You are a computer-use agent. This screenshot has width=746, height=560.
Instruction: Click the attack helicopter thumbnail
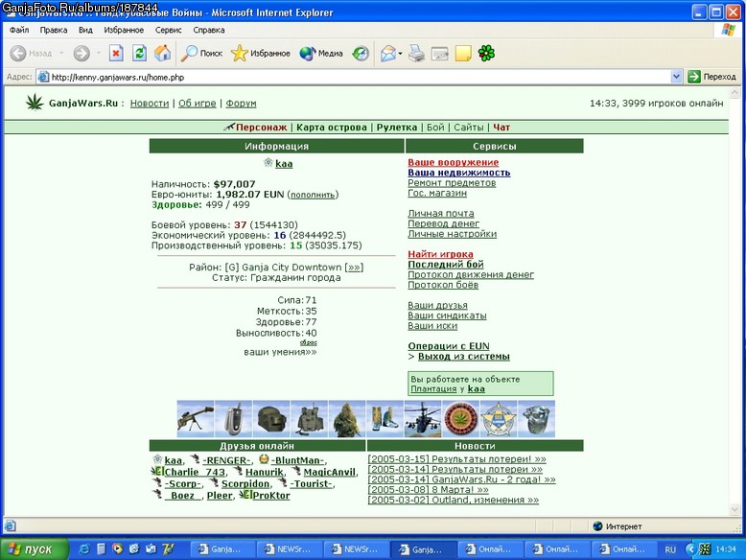pos(423,419)
